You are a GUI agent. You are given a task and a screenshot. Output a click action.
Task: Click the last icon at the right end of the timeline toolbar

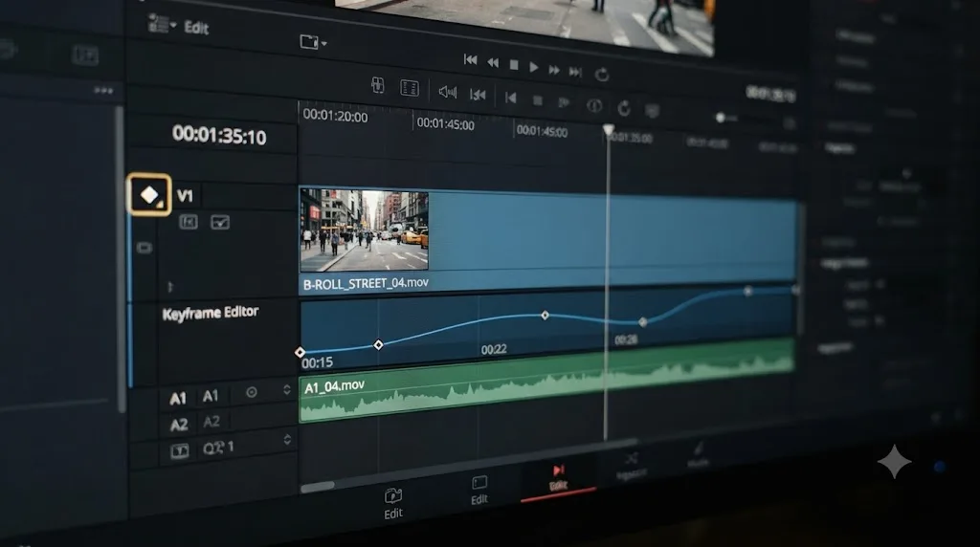coord(652,111)
